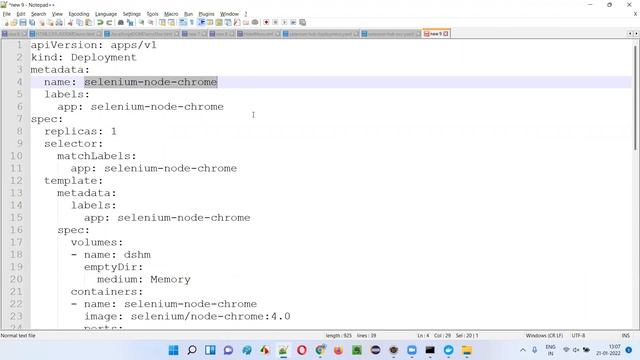640x360 pixels.
Task: Toggle Show All Characters icon
Action: tap(191, 22)
